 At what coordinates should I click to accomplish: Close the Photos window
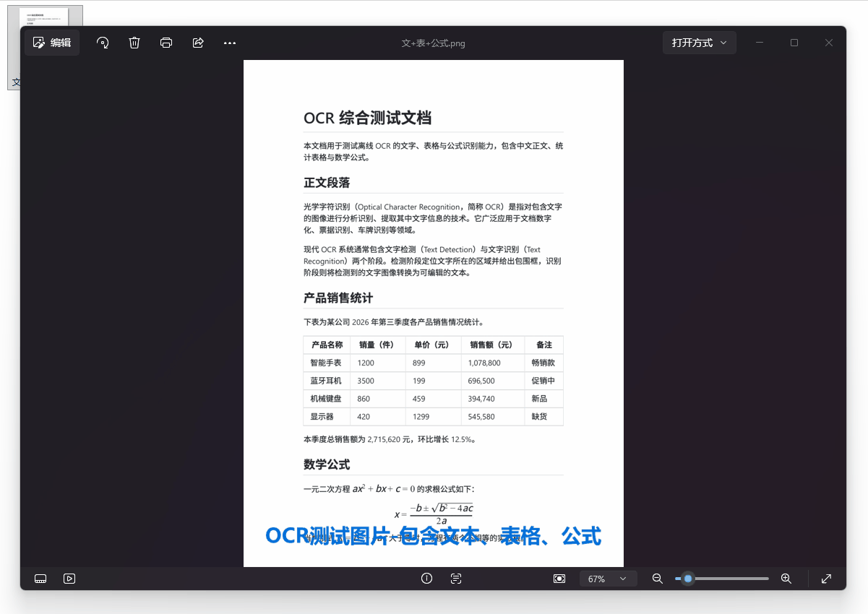click(x=829, y=43)
